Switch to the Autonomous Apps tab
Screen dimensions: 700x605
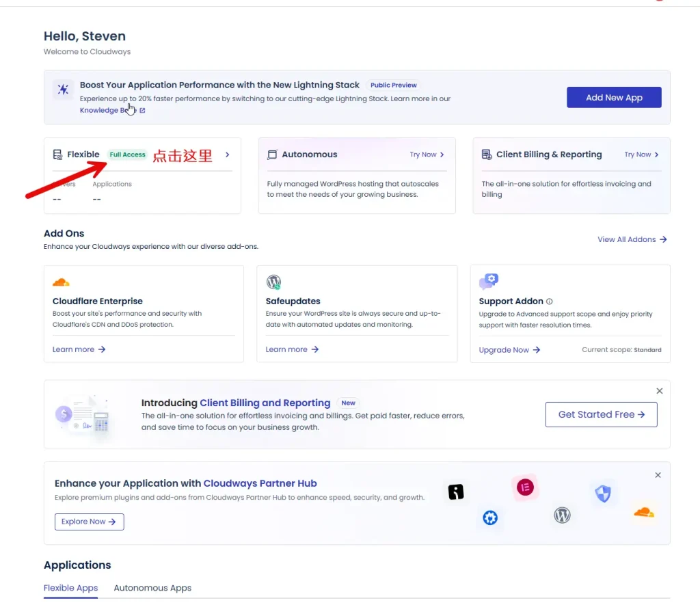tap(152, 588)
